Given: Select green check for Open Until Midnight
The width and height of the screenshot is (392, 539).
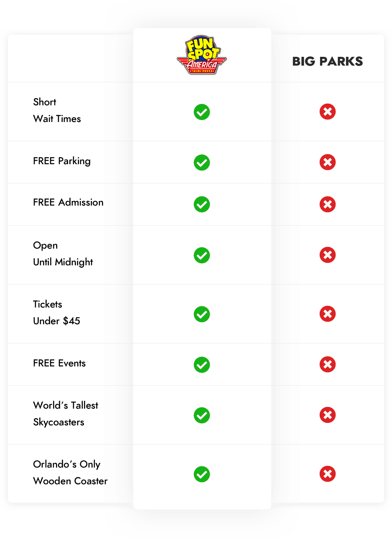Looking at the screenshot, I should click(202, 255).
